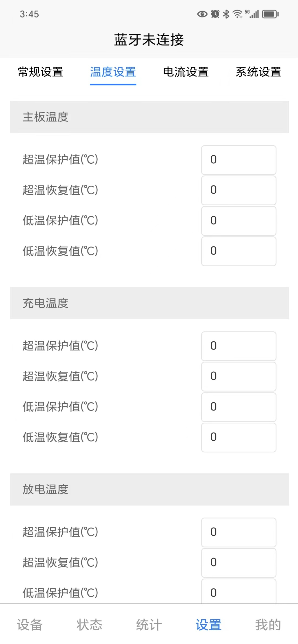
Task: Open the 电流设置 tab
Action: pos(186,72)
